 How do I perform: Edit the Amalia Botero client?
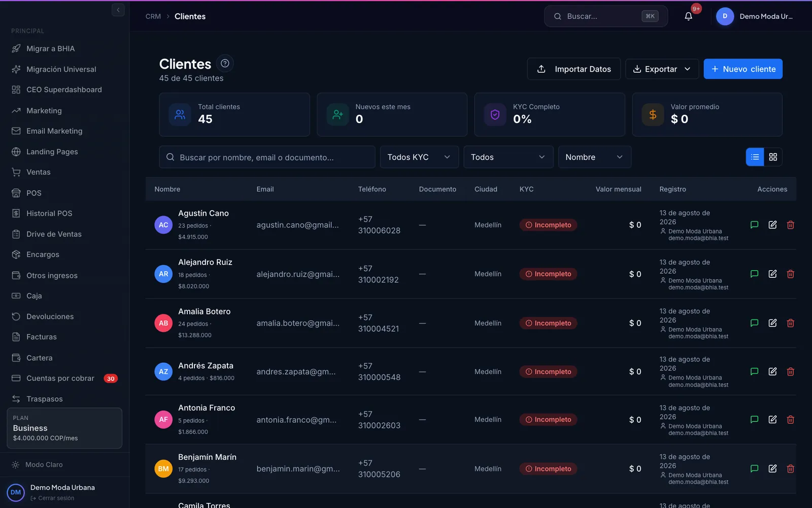[x=772, y=323]
